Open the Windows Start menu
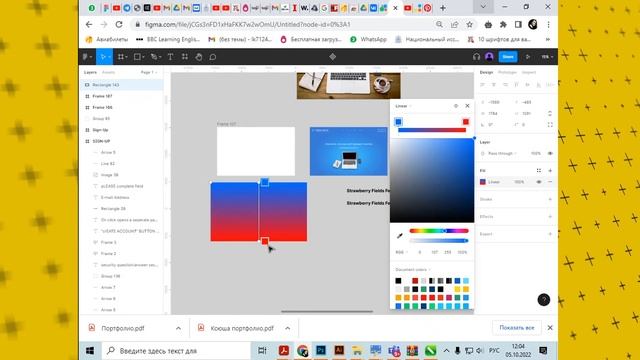Viewport: 640px width, 360px height. [90, 351]
